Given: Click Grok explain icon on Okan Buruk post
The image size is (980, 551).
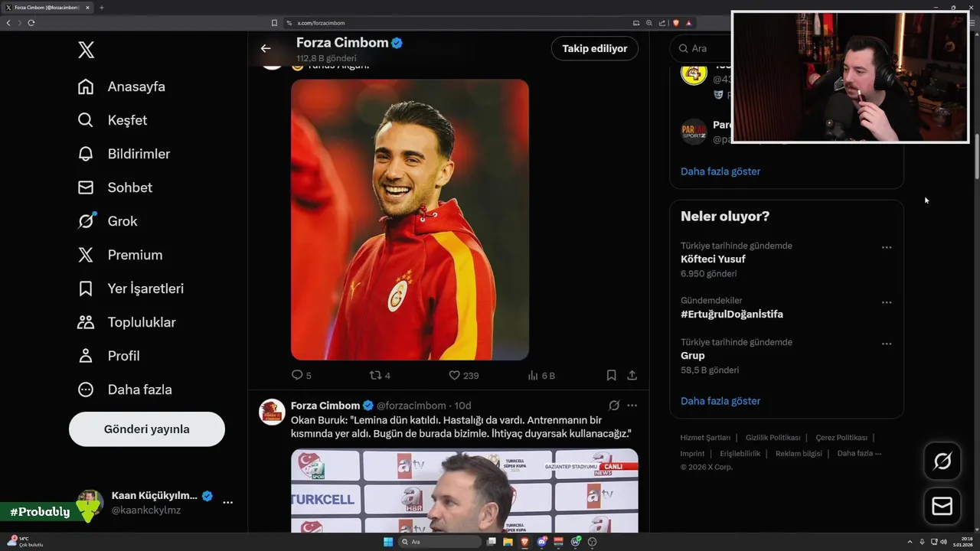Looking at the screenshot, I should click(614, 406).
